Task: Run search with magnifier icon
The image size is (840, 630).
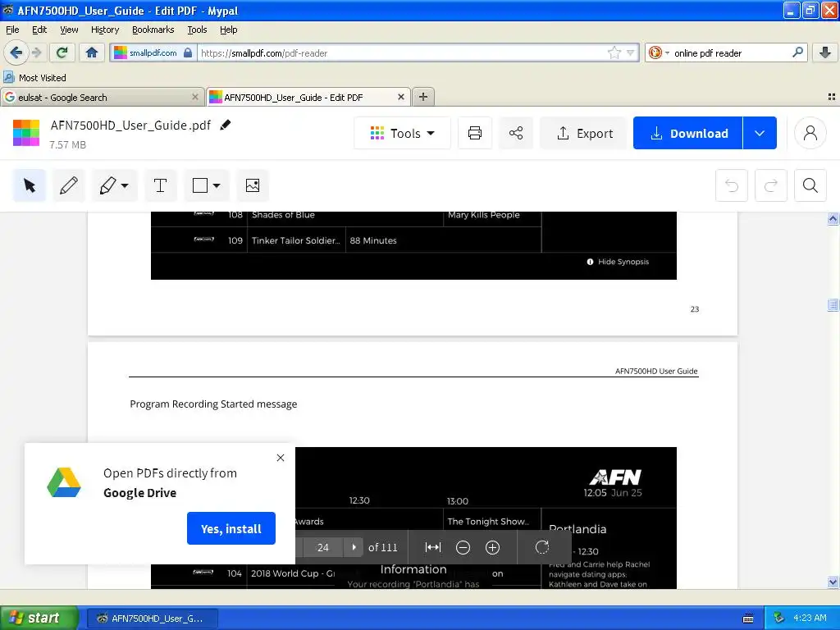Action: click(797, 52)
